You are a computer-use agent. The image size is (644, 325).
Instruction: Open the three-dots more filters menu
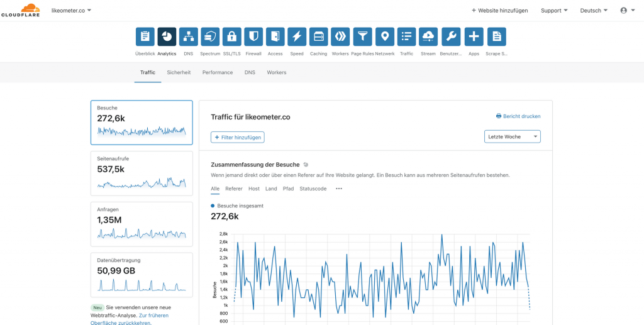tap(339, 189)
